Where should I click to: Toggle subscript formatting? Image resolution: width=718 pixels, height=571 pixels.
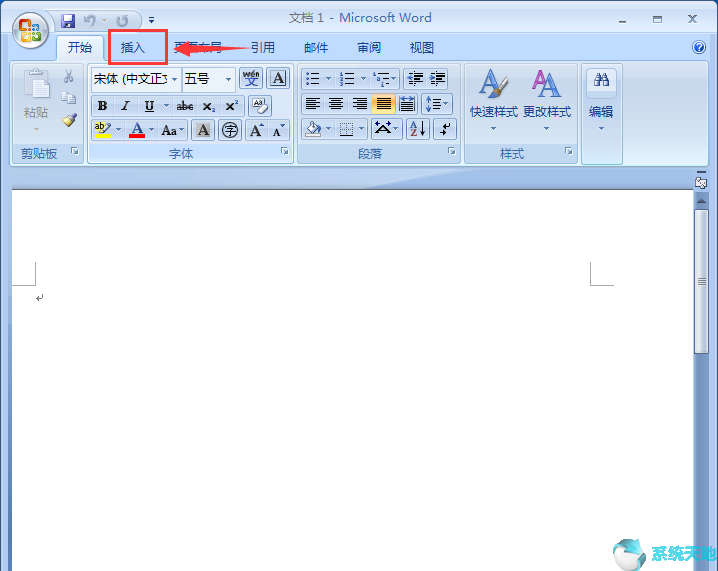point(208,106)
